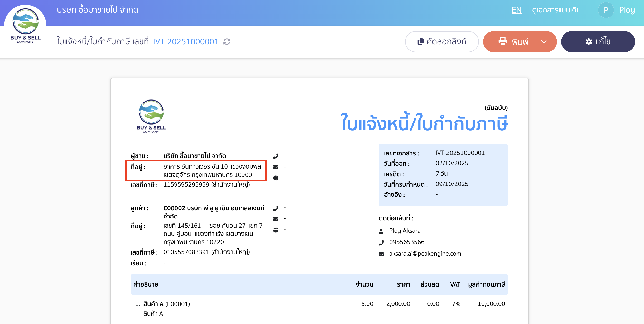Click the phone icon beside the seller details

[276, 156]
